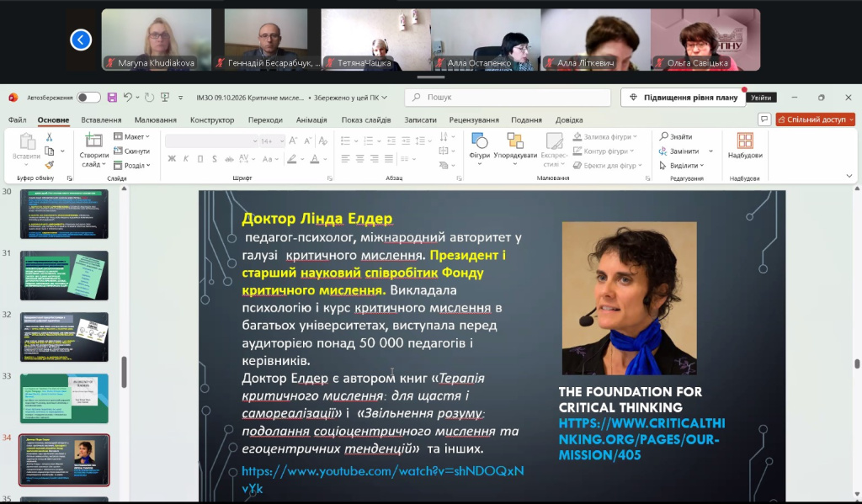Open the Надбудови add-ins icon
Screen dimensions: 862x504
[x=745, y=141]
